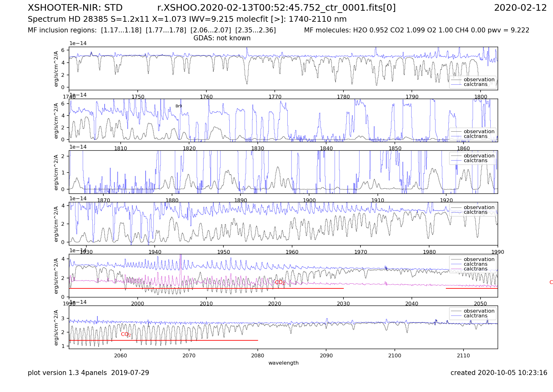553x392 pixels.
Task: Click the plot version 1.3 footer text
Action: pos(88,373)
